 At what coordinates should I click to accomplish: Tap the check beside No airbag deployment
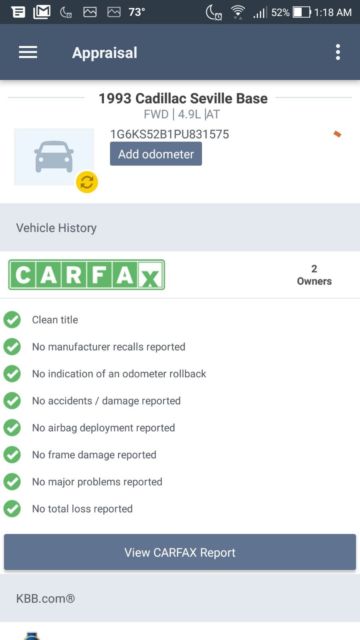point(12,428)
